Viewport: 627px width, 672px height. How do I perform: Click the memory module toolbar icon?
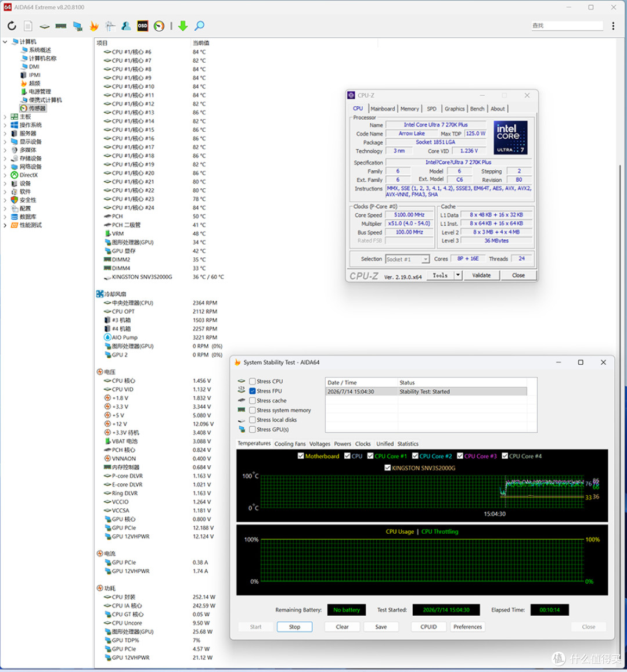tap(61, 26)
